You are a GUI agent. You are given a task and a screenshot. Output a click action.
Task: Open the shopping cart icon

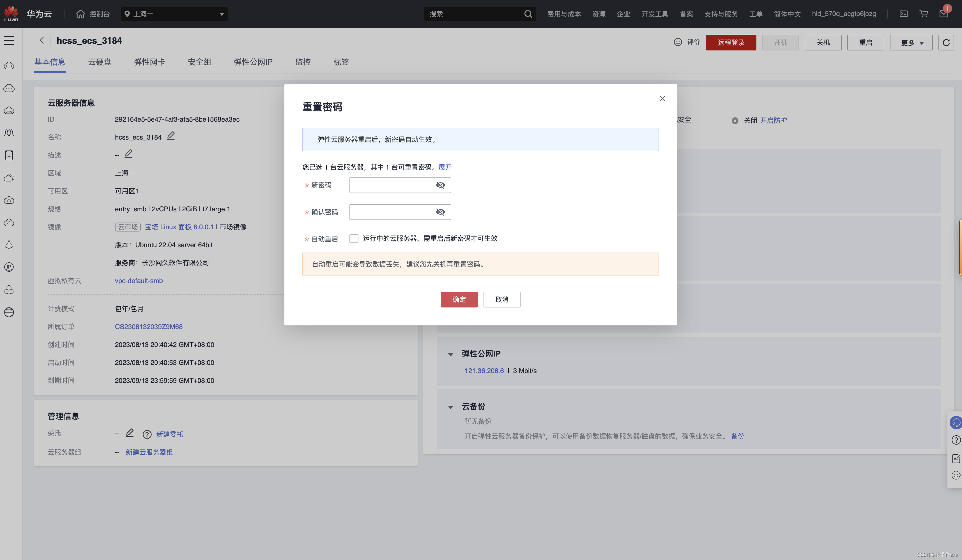(924, 14)
